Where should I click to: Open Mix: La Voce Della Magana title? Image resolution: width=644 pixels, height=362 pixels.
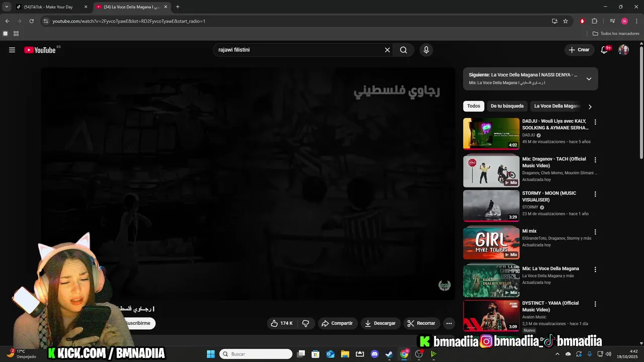pos(550,268)
